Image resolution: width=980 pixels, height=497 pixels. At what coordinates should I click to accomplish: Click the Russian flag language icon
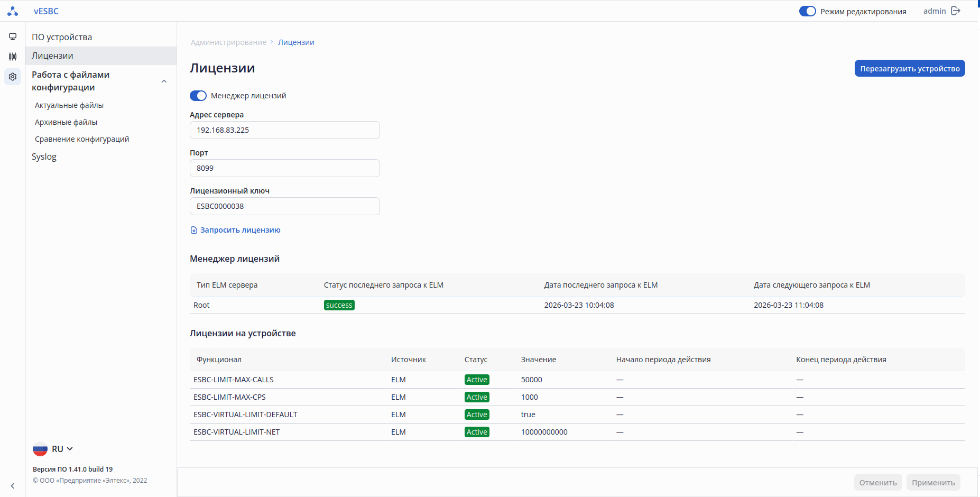pos(40,449)
